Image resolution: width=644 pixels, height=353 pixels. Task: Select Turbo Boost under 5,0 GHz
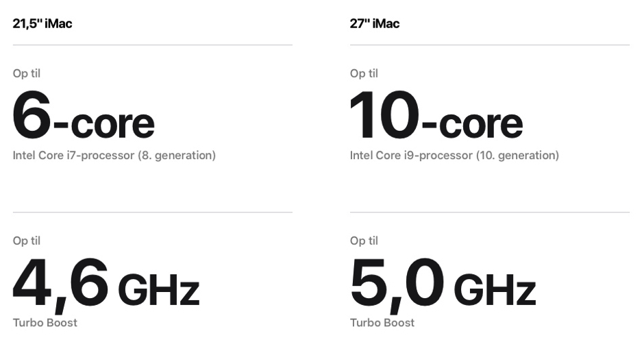(x=382, y=322)
